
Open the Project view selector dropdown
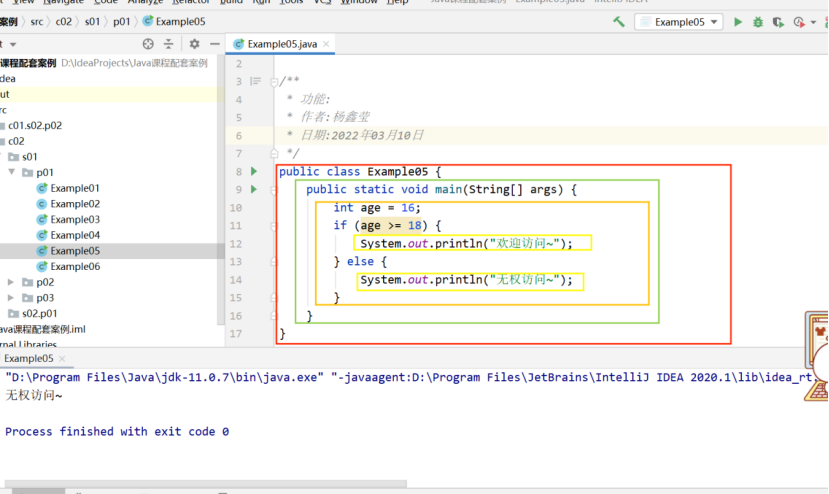(13, 44)
